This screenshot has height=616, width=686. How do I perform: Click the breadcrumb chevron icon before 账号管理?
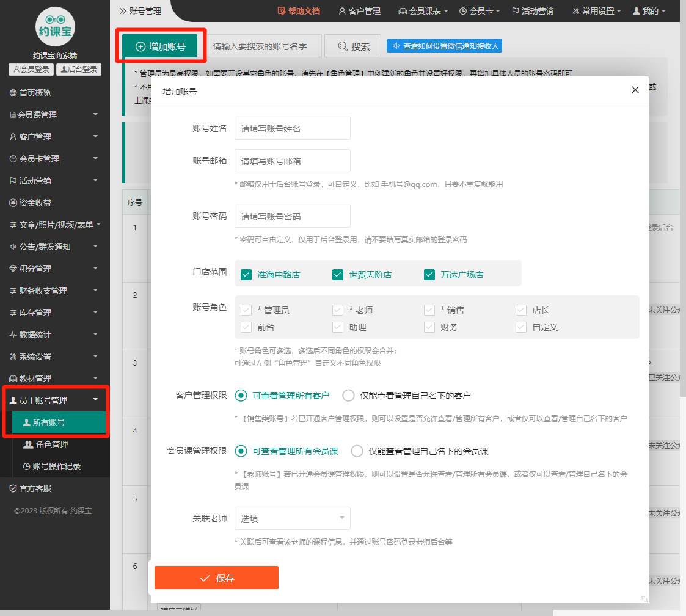(123, 11)
